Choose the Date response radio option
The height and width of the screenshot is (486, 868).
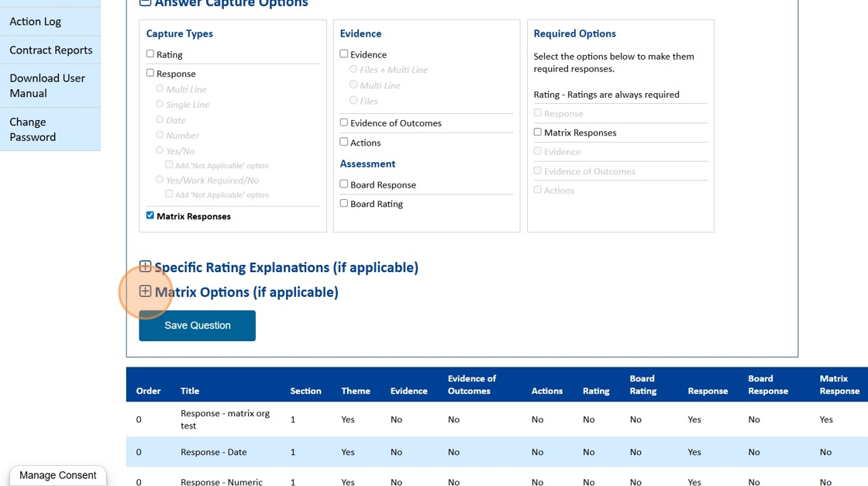coord(160,119)
